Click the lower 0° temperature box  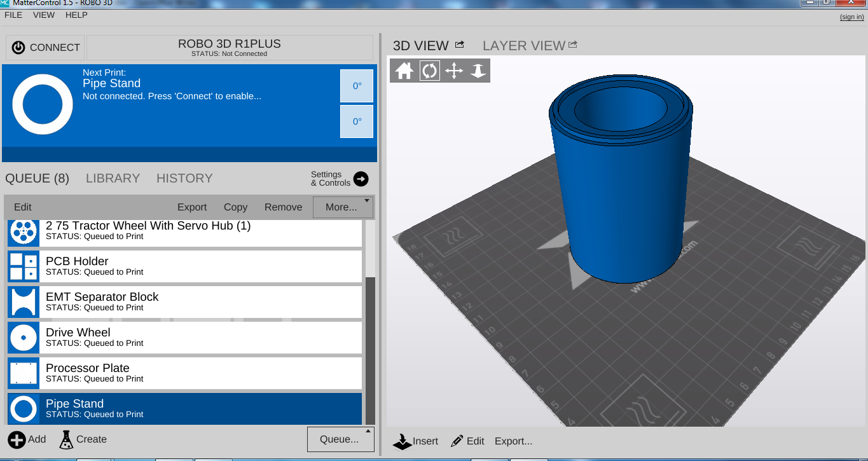[x=357, y=121]
